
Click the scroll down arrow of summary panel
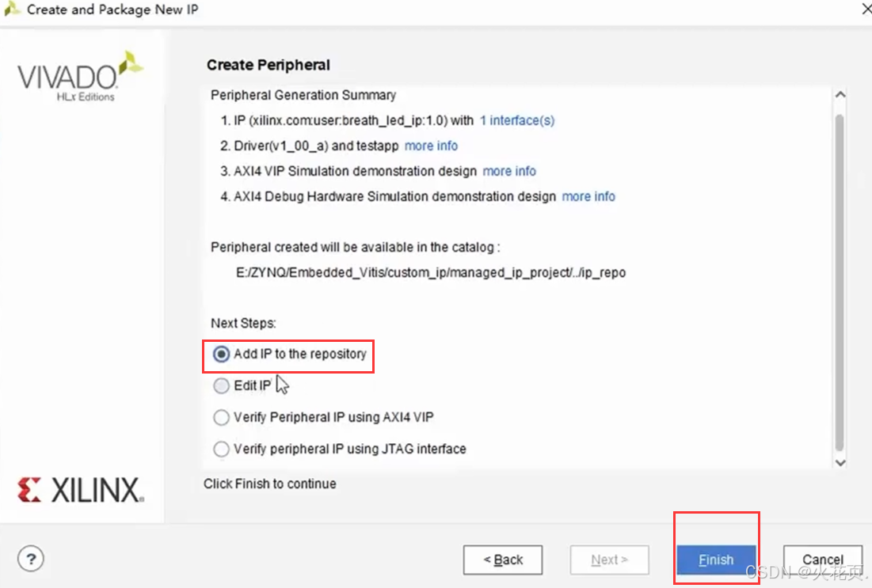click(840, 462)
